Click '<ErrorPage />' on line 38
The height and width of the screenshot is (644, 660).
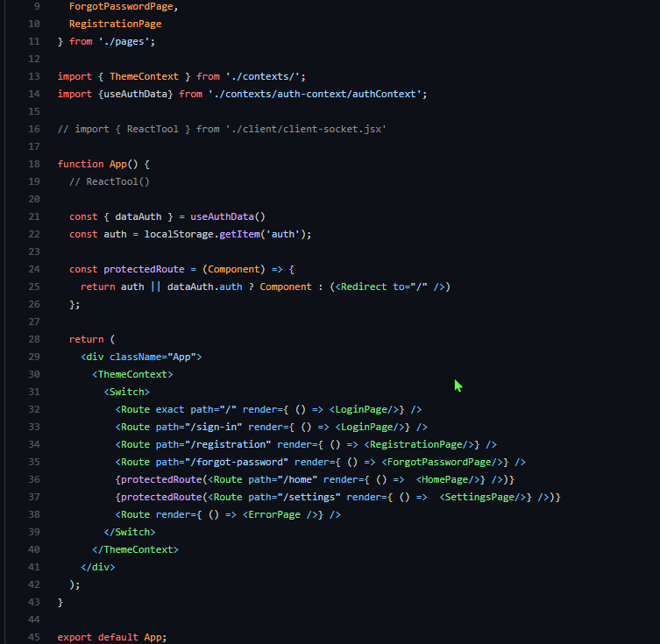coord(280,515)
